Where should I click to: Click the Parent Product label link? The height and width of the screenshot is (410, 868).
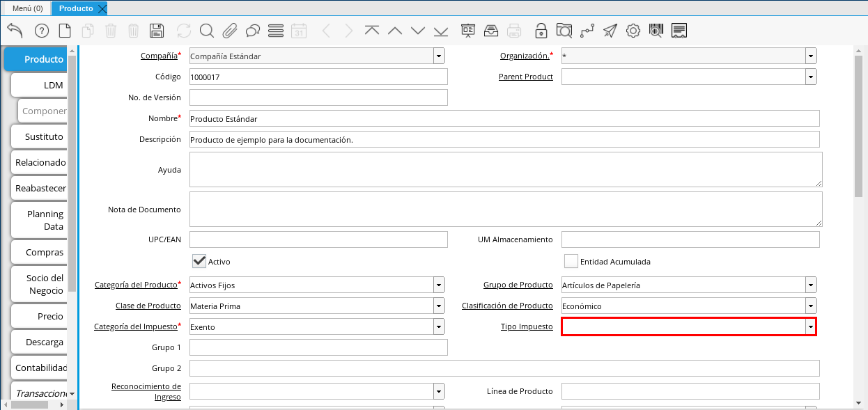[525, 77]
